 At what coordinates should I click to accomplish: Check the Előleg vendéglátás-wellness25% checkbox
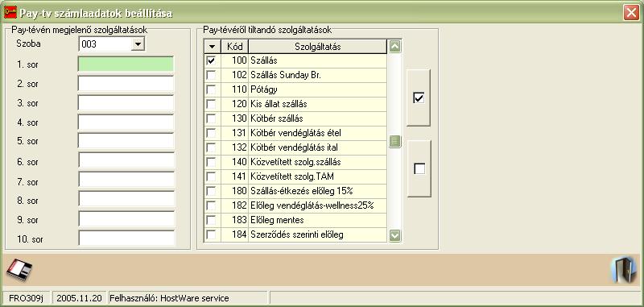point(211,205)
